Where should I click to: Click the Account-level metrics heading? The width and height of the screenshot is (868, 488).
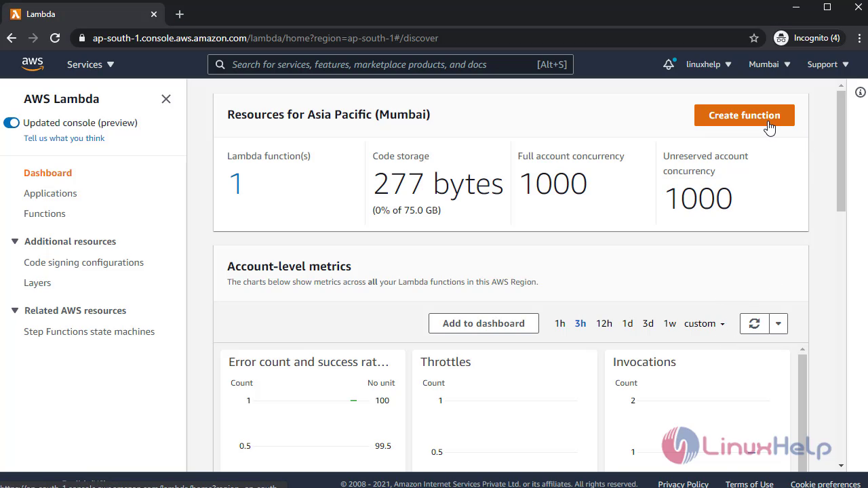(x=290, y=266)
